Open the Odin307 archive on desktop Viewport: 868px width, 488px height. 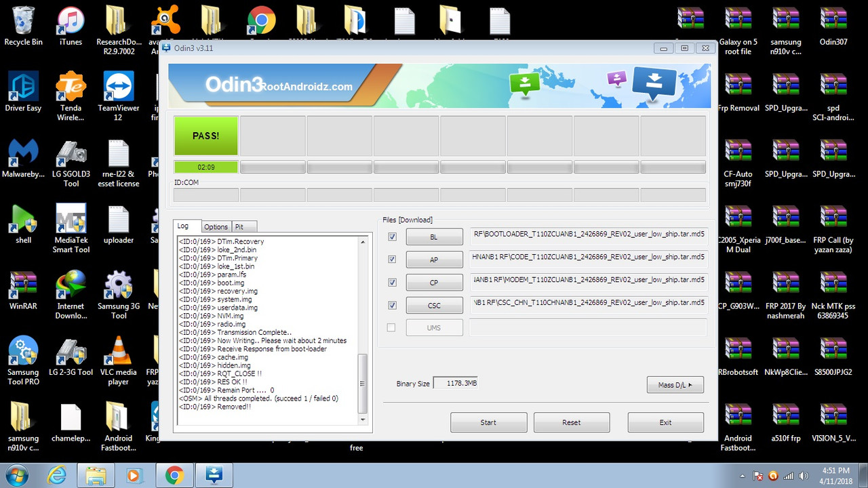(833, 26)
